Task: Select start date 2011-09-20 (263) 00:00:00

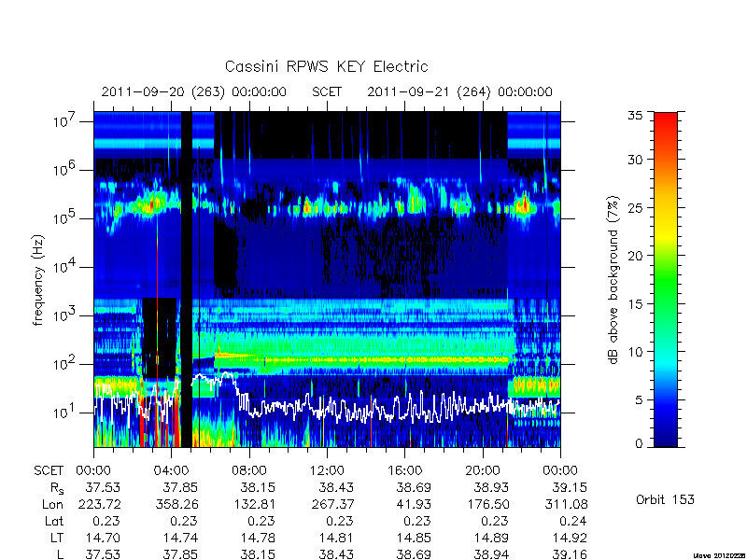Action: pyautogui.click(x=194, y=91)
